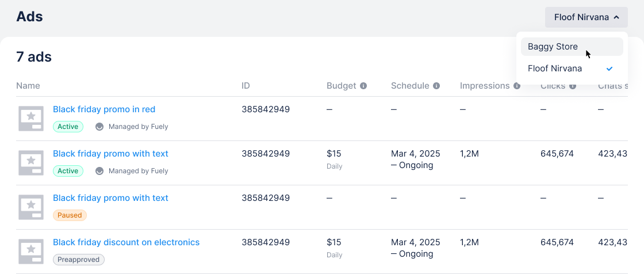Click the Name column header

point(28,86)
